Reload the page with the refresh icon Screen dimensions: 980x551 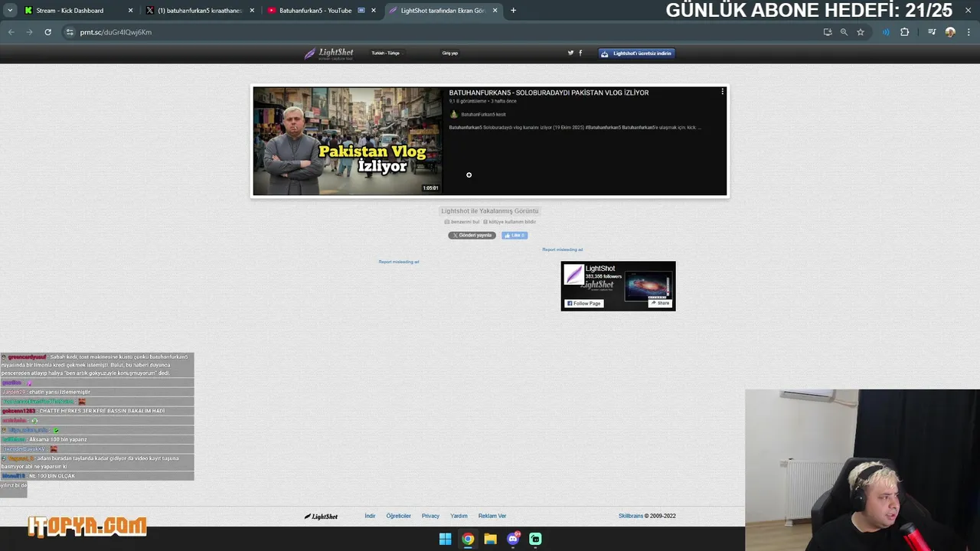click(47, 32)
